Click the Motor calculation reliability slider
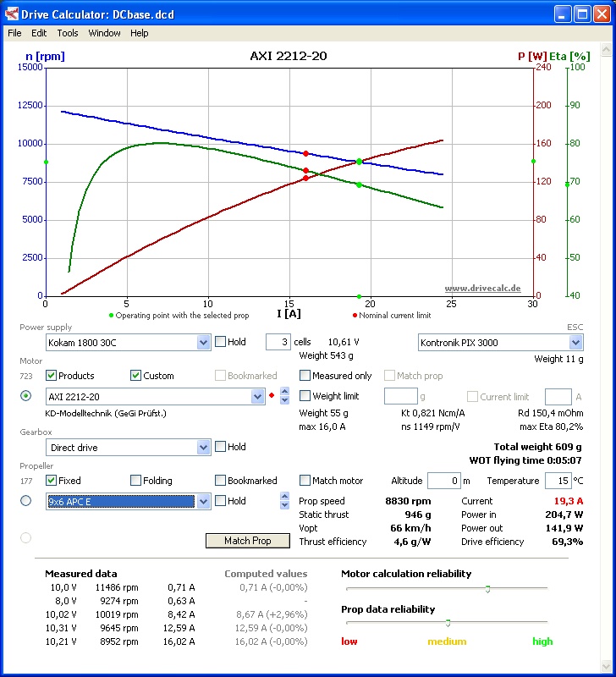Viewport: 616px width, 677px height. [x=487, y=589]
